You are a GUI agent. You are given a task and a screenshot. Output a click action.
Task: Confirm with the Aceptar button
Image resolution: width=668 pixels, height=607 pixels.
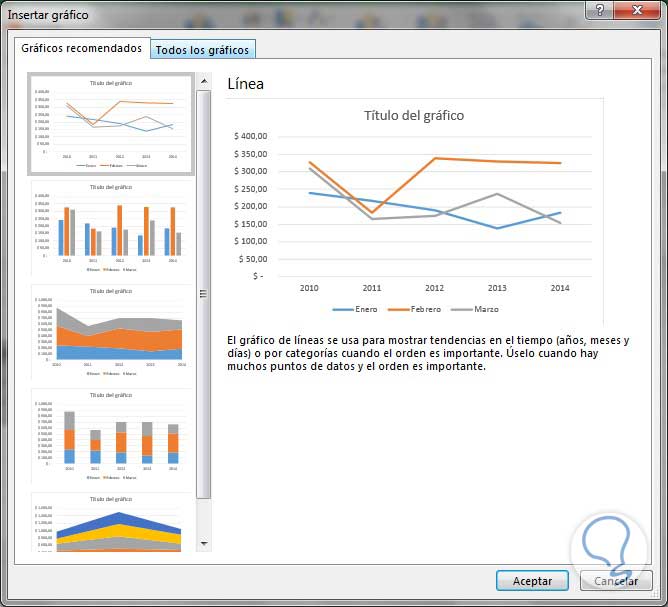[532, 581]
